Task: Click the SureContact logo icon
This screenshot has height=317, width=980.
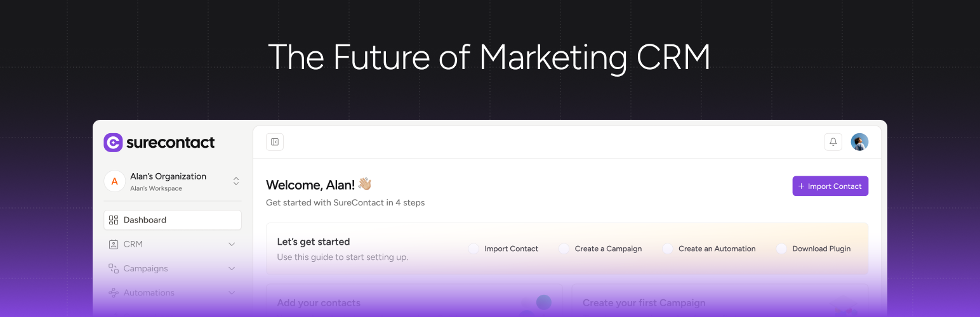Action: click(x=113, y=143)
